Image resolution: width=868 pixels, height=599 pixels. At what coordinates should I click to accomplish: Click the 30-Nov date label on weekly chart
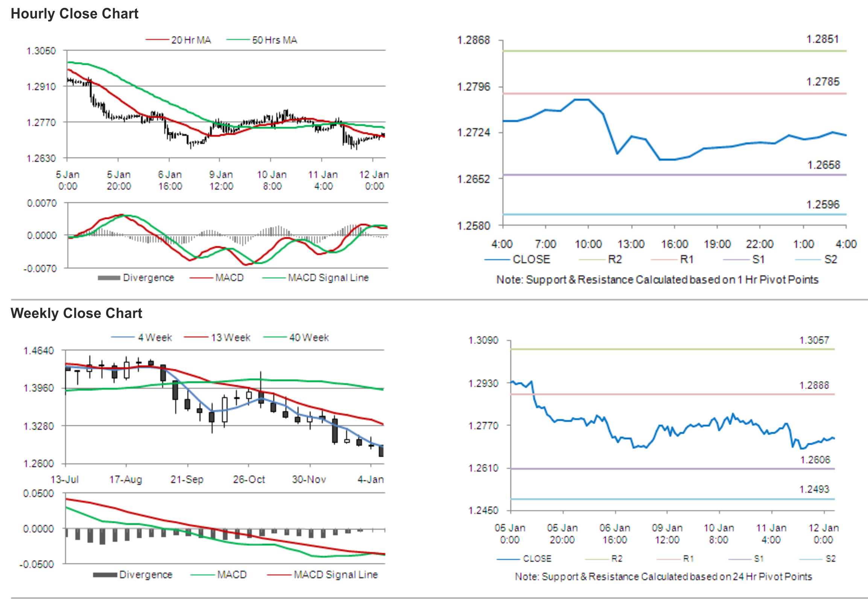[x=309, y=480]
